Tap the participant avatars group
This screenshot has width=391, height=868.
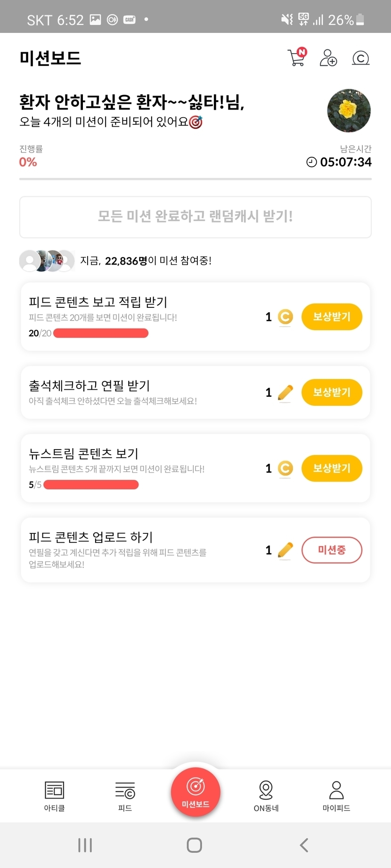[x=47, y=261]
